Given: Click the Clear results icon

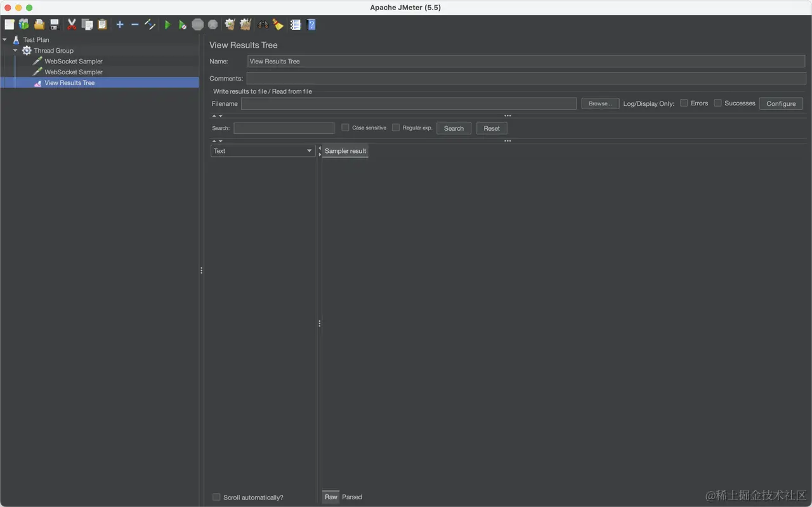Looking at the screenshot, I should pos(230,25).
